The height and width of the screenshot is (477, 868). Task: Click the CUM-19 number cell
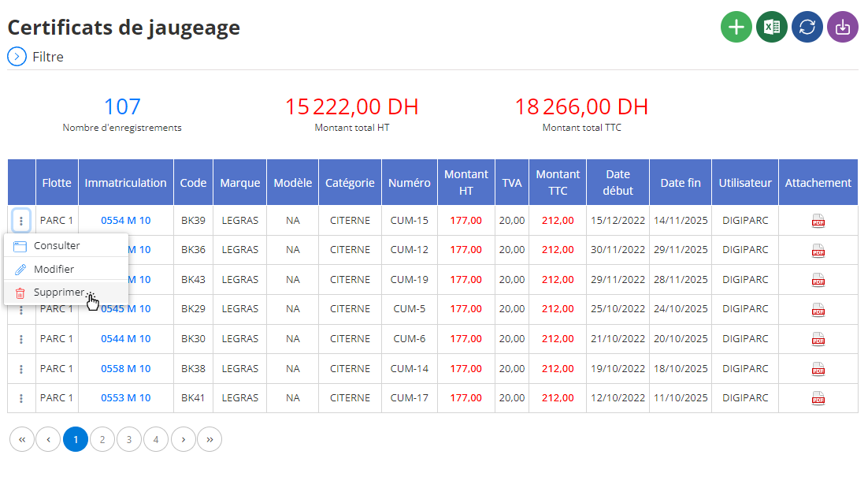409,280
